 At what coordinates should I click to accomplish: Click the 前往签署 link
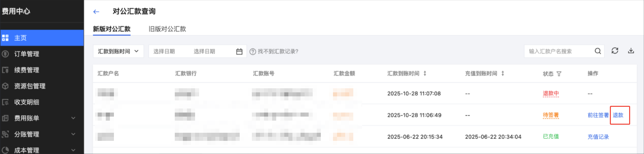pos(598,115)
